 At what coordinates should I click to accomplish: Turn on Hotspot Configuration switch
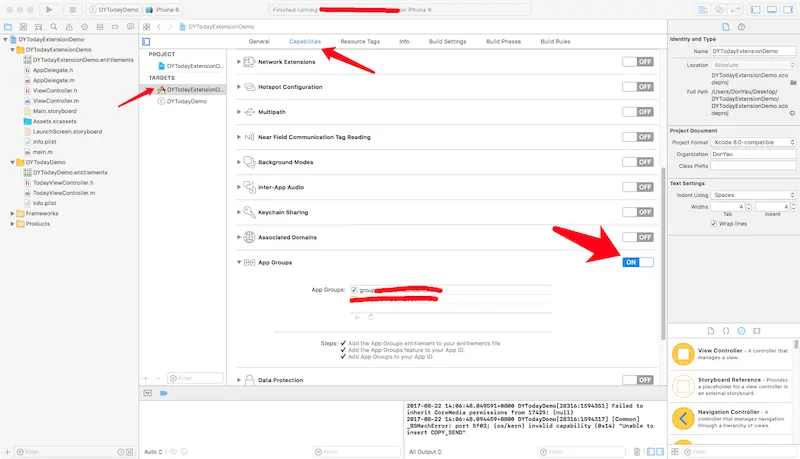638,87
